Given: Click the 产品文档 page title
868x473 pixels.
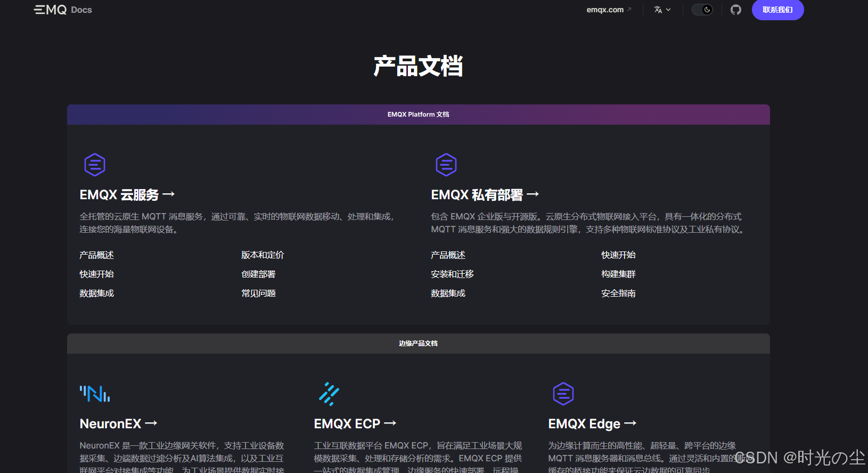Looking at the screenshot, I should coord(419,67).
